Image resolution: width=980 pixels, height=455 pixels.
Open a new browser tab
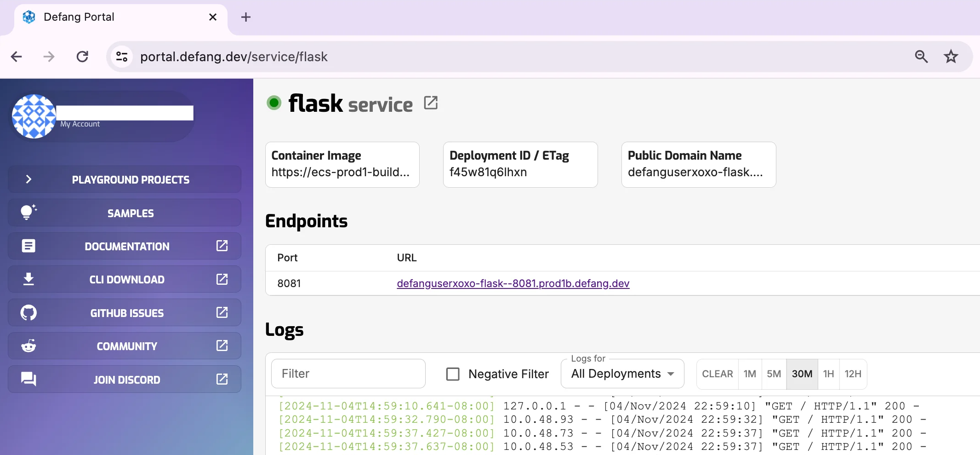(246, 17)
